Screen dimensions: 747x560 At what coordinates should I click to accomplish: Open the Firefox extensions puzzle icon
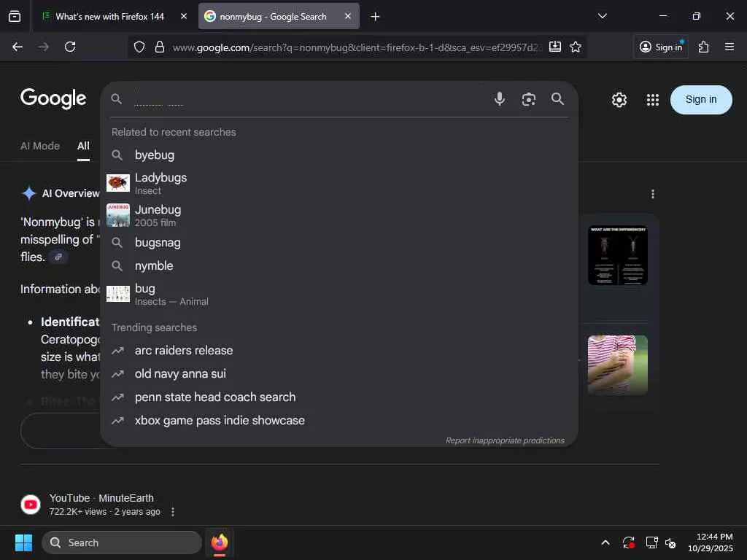(704, 47)
